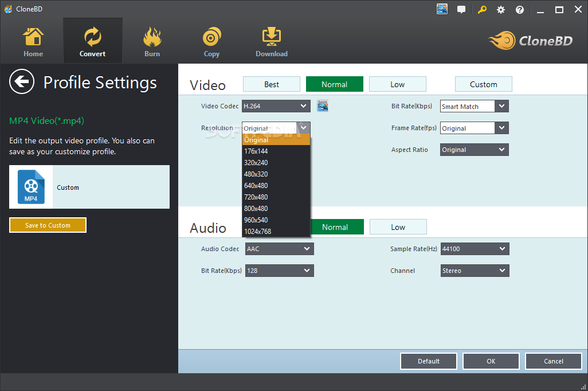Choose Original in the resolution list

pyautogui.click(x=276, y=139)
